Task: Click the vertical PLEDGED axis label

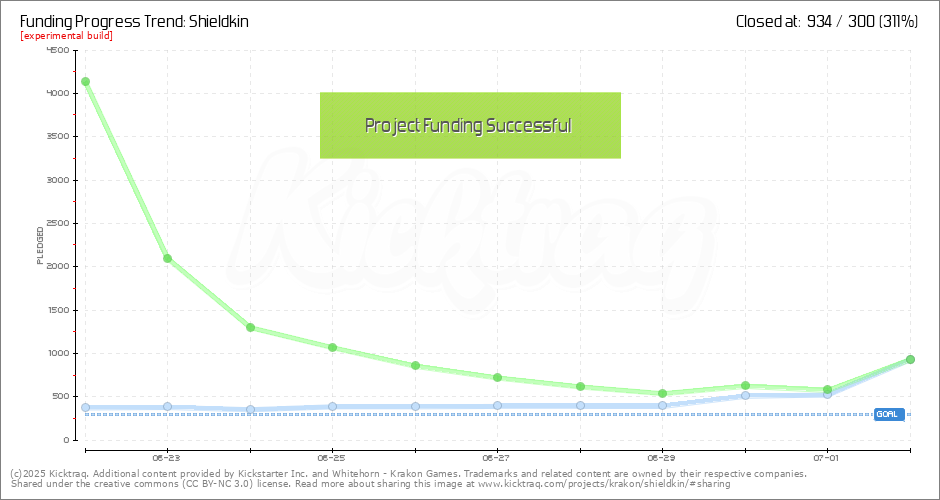Action: click(x=40, y=245)
